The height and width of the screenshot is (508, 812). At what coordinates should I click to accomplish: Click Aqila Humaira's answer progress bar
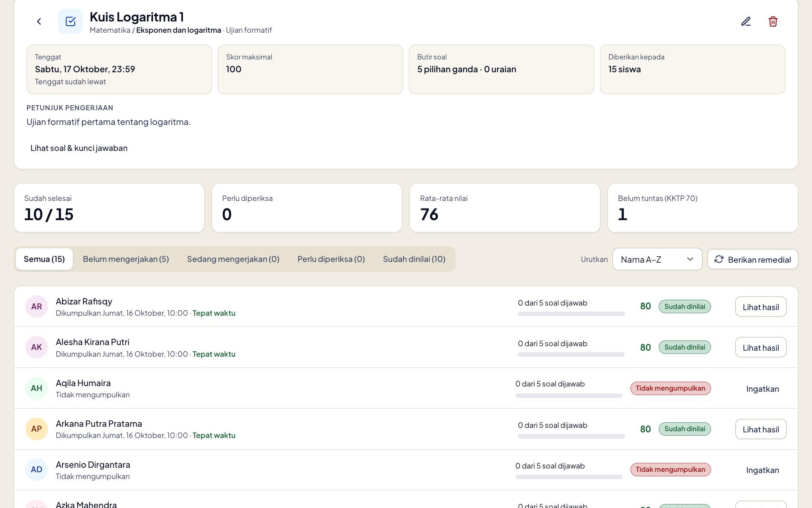[x=569, y=395]
